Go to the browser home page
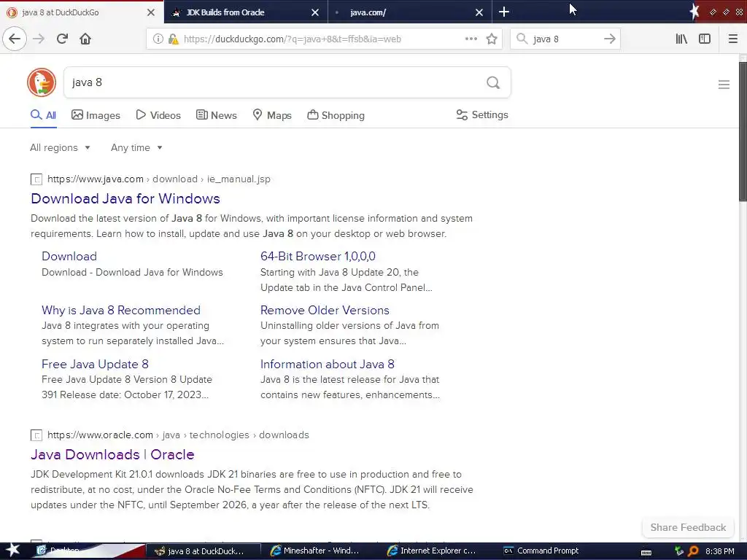Viewport: 747px width, 560px height. [85, 39]
